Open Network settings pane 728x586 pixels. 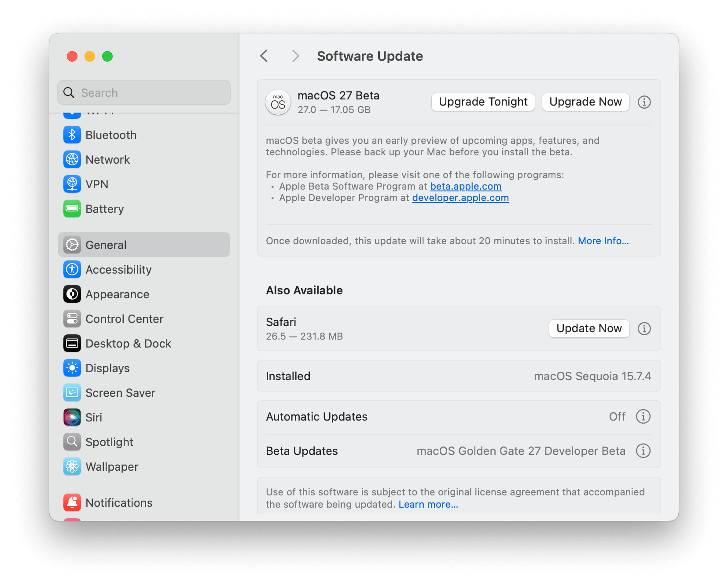[x=108, y=160]
